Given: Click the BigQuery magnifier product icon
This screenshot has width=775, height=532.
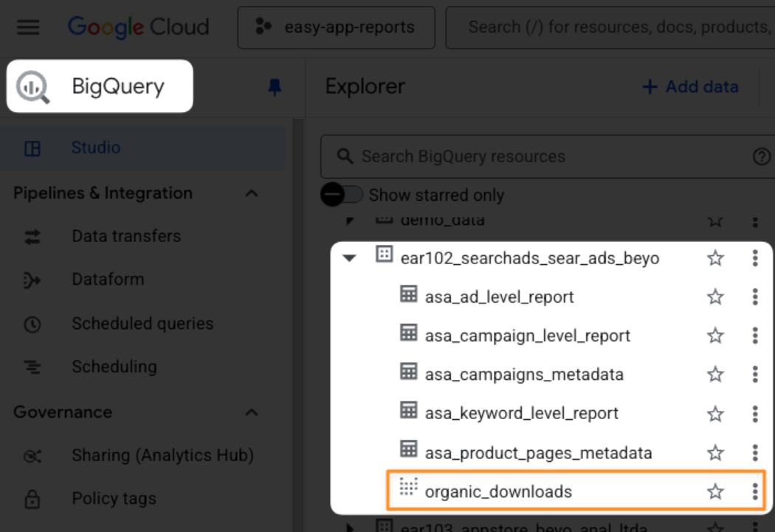Looking at the screenshot, I should click(32, 87).
